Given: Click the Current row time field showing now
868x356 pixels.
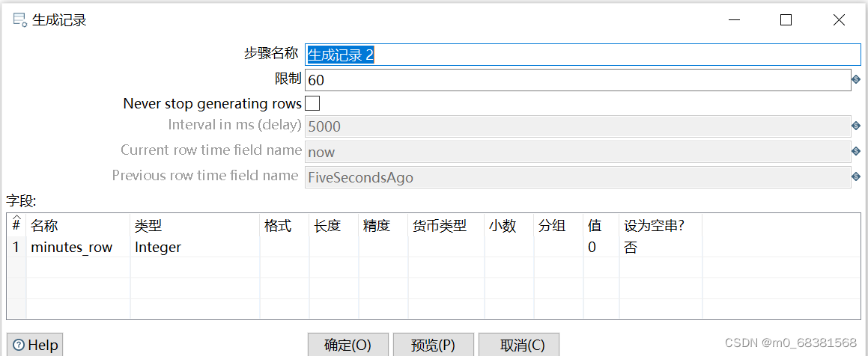Looking at the screenshot, I should coord(577,152).
